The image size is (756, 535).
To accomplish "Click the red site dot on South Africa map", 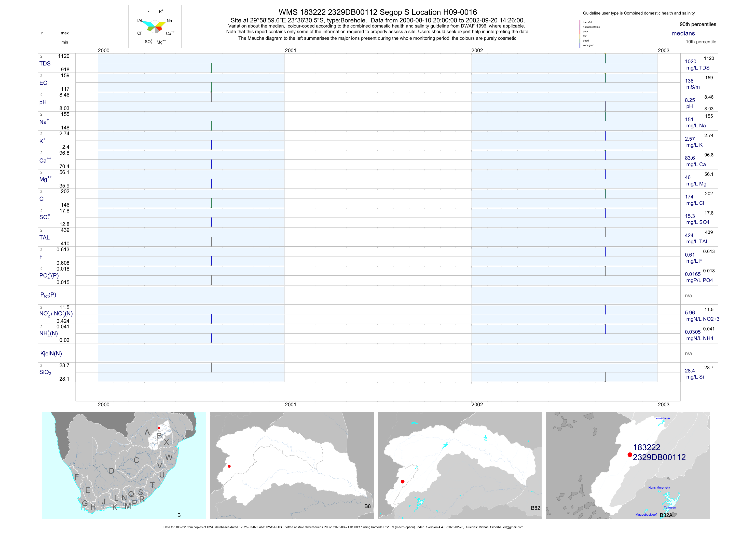I will (x=159, y=428).
